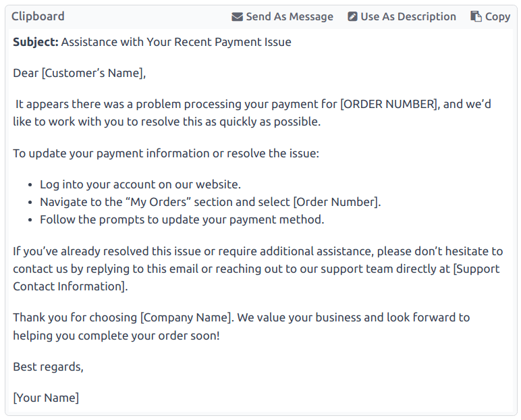Click the line "To update your payment information"
This screenshot has height=420, width=521.
coord(165,153)
